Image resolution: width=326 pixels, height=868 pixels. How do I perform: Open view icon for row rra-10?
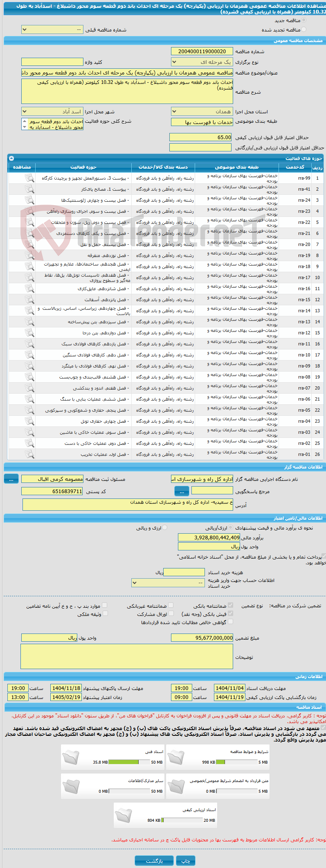tap(29, 355)
